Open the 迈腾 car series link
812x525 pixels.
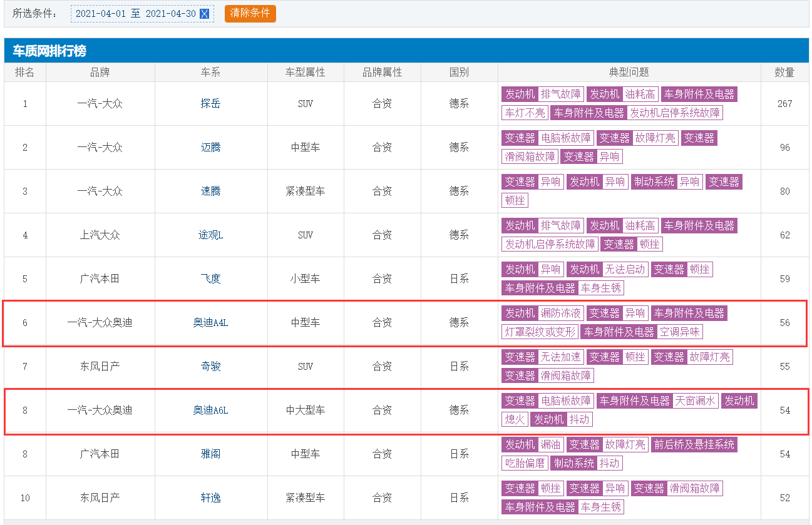tap(211, 148)
